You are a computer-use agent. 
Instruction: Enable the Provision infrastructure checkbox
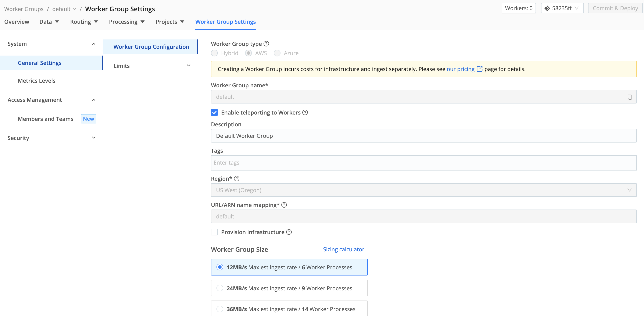click(x=214, y=232)
